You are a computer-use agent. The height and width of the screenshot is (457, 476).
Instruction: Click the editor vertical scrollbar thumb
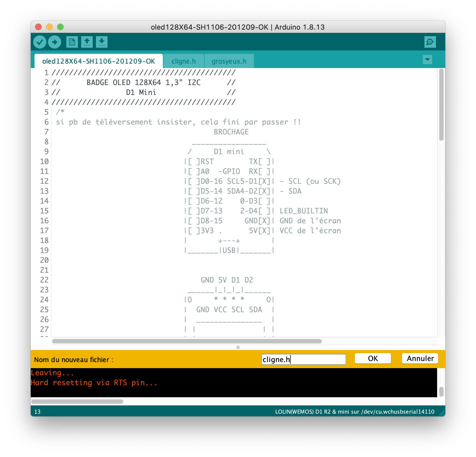click(441, 105)
